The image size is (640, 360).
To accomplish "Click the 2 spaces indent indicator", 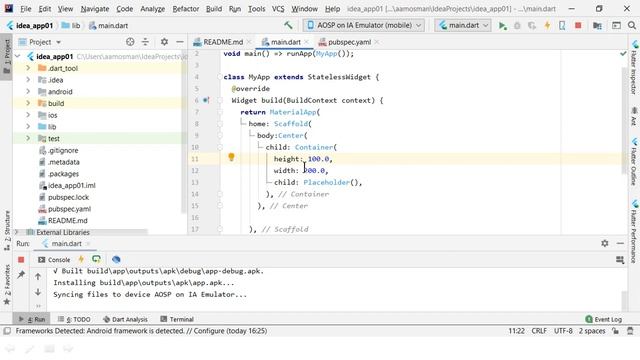I will click(592, 331).
